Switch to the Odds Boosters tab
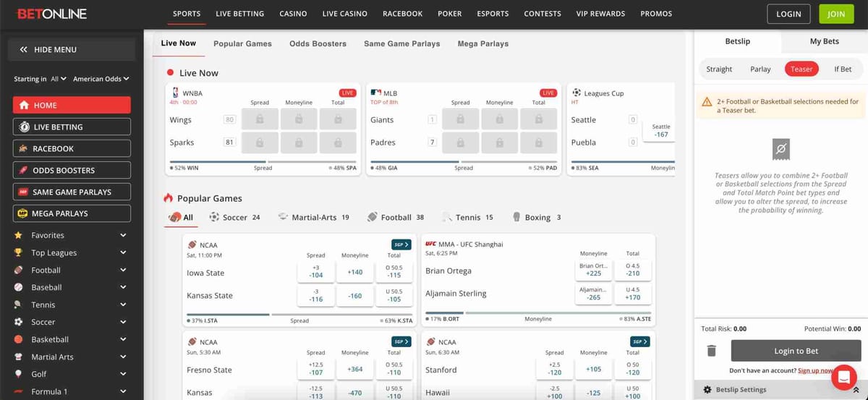 pyautogui.click(x=318, y=43)
